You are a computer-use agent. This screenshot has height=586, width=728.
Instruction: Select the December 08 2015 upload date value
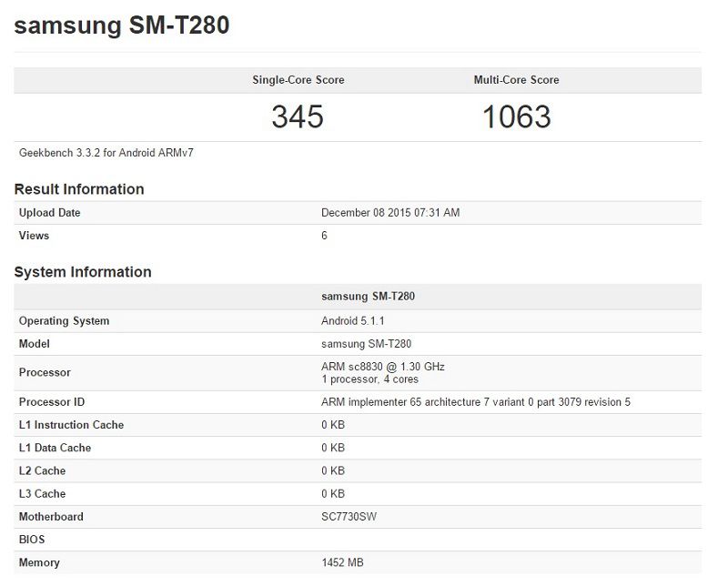390,213
